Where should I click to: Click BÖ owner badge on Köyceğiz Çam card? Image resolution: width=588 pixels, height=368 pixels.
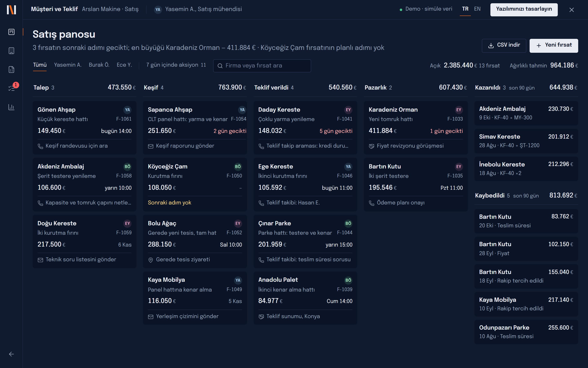238,166
